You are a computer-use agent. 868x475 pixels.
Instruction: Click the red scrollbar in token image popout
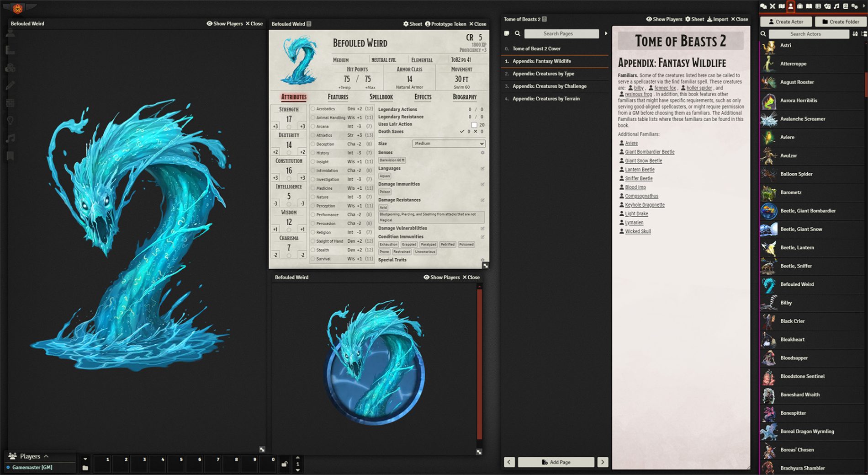479,363
